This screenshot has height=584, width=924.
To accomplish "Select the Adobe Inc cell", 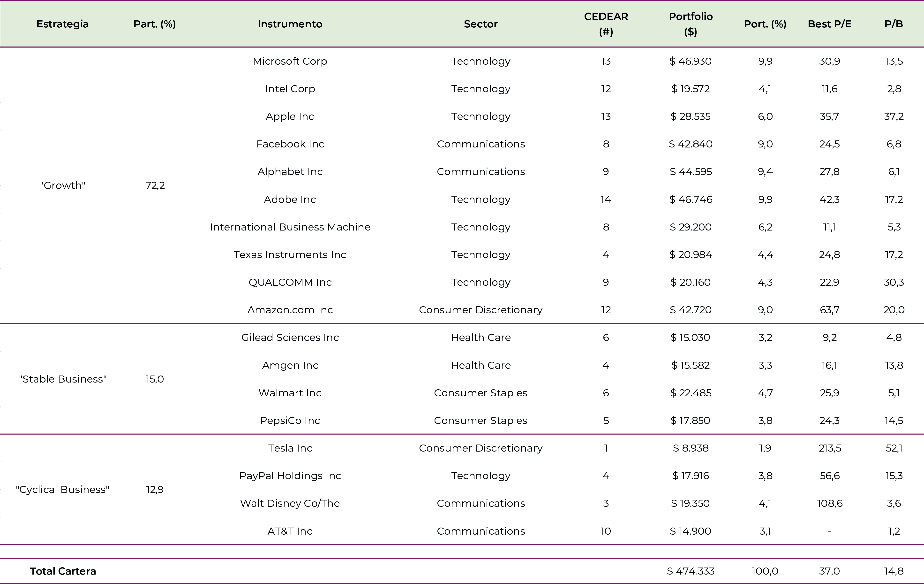I will coord(290,199).
